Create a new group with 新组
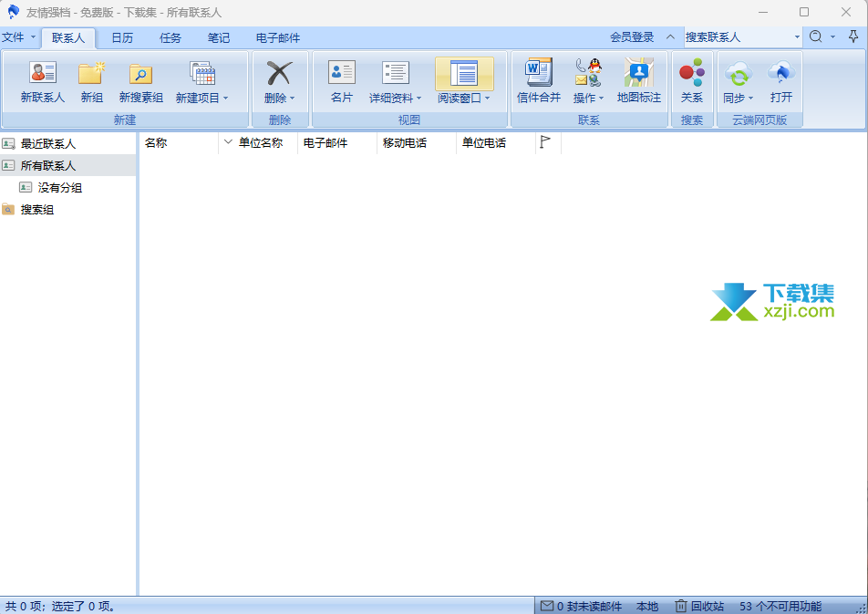Image resolution: width=868 pixels, height=614 pixels. (91, 82)
